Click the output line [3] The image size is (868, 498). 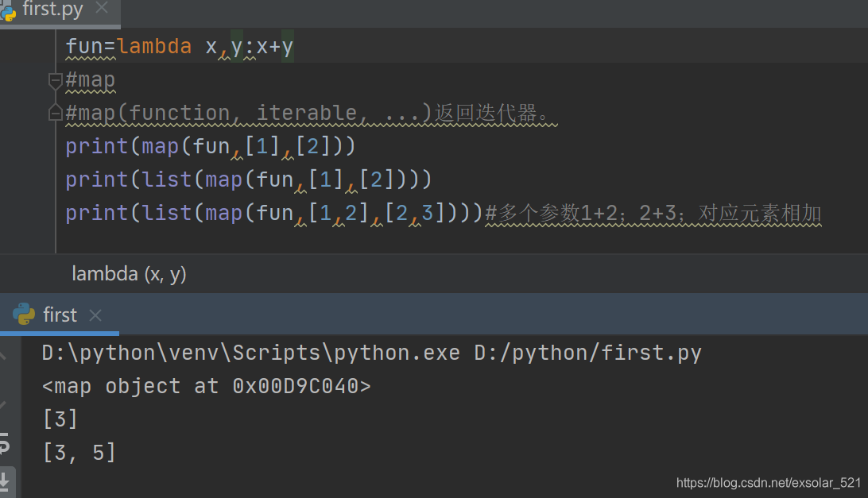coord(60,419)
